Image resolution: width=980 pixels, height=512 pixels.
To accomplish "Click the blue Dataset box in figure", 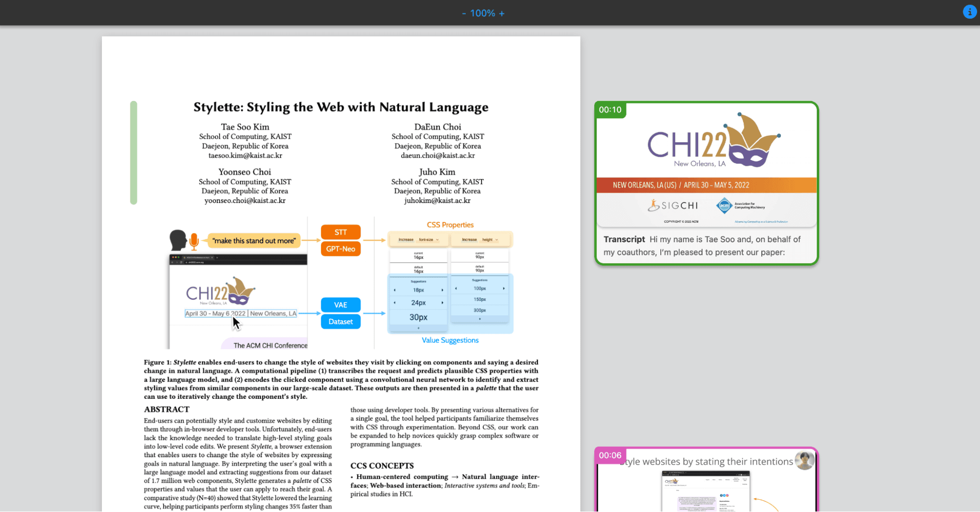I will (341, 321).
